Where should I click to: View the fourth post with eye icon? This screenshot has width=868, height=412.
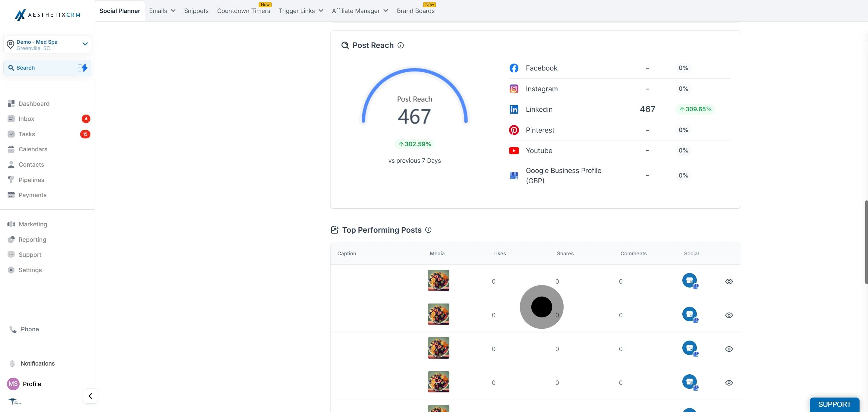pos(728,383)
